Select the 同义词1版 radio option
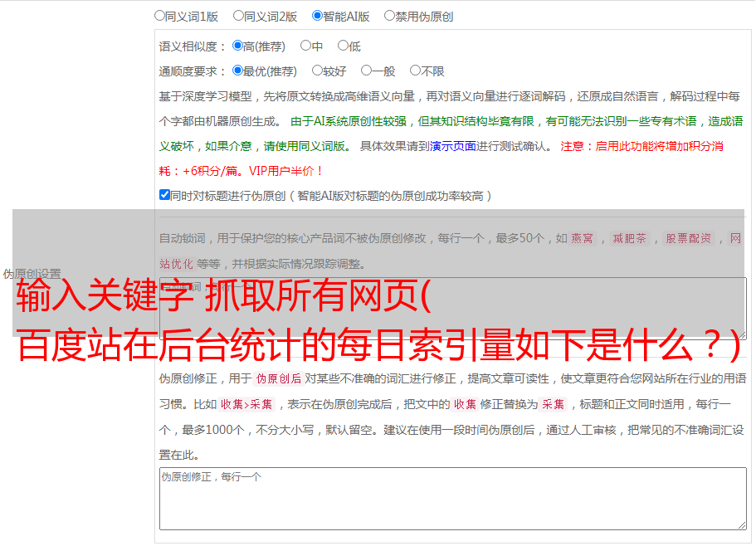The width and height of the screenshot is (756, 546). click(159, 16)
